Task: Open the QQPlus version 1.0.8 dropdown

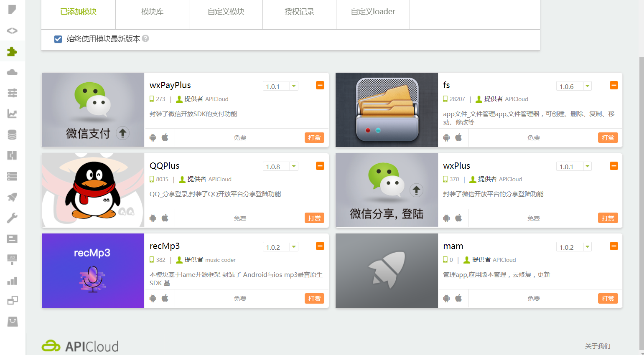Action: point(294,166)
